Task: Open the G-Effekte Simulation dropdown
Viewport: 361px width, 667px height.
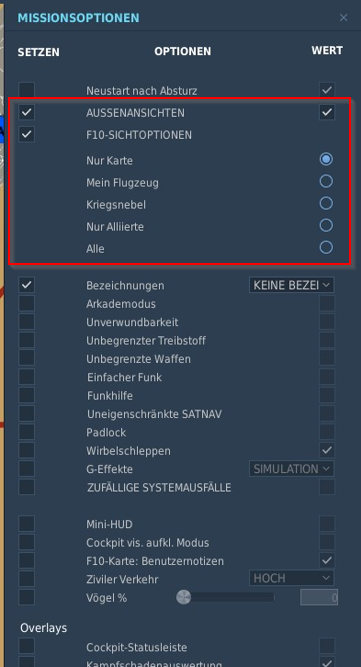Action: tap(291, 469)
